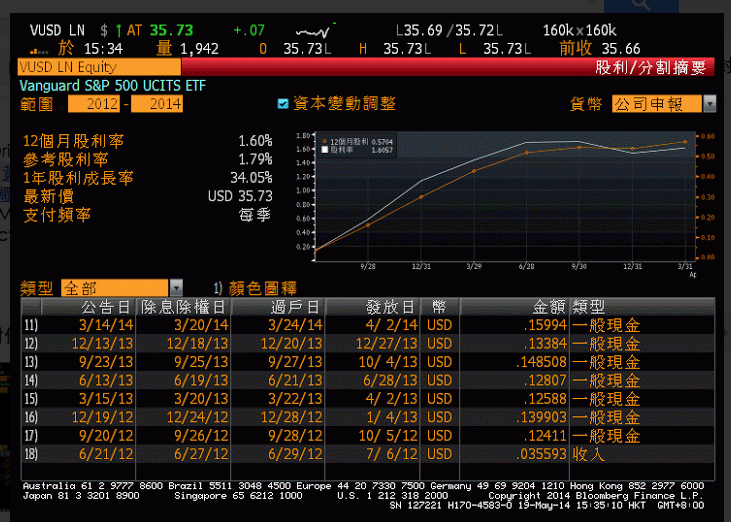Image resolution: width=731 pixels, height=522 pixels.
Task: Click the small volume bars icon
Action: pyautogui.click(x=39, y=50)
